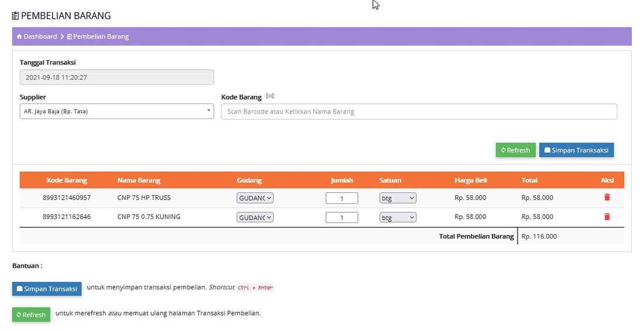The width and height of the screenshot is (644, 331).
Task: Click the Gudang column header
Action: click(x=249, y=180)
